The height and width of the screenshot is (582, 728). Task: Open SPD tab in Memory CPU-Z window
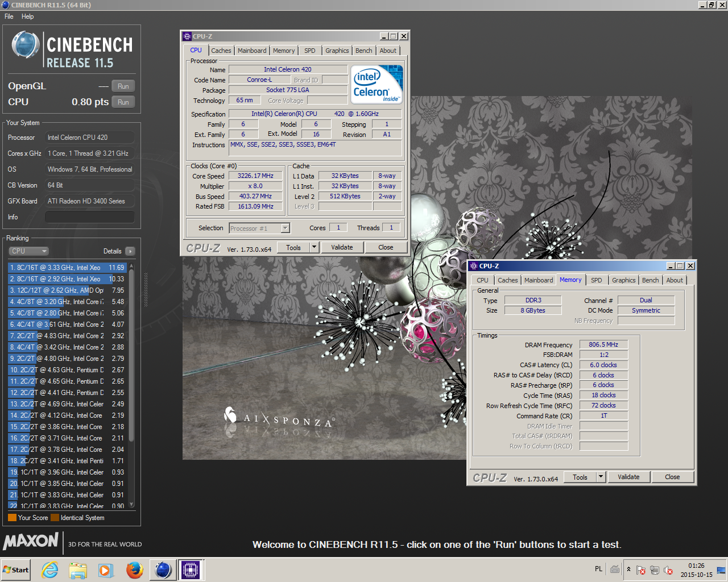click(x=597, y=280)
